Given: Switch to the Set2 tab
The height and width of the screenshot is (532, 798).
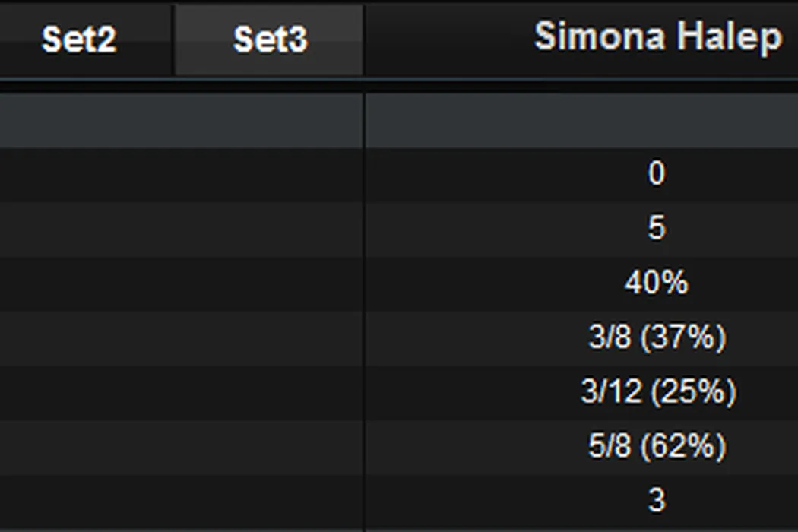Looking at the screenshot, I should click(79, 40).
